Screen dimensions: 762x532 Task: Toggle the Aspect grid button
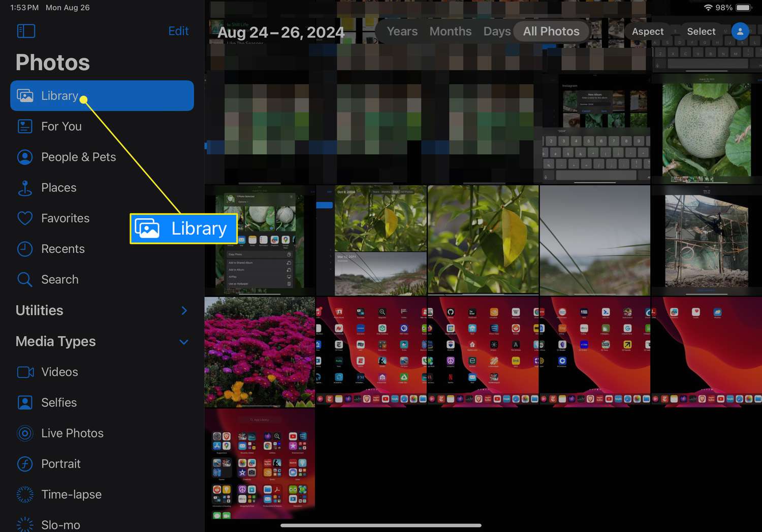(647, 31)
